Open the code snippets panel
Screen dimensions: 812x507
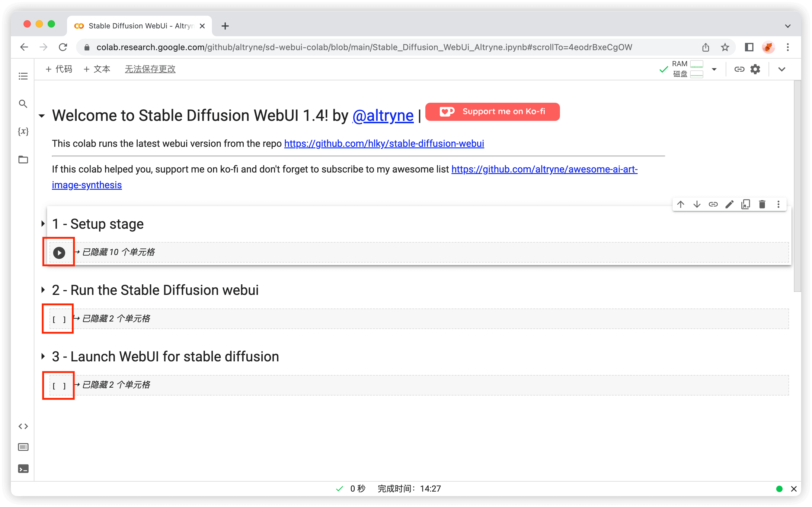(x=23, y=426)
